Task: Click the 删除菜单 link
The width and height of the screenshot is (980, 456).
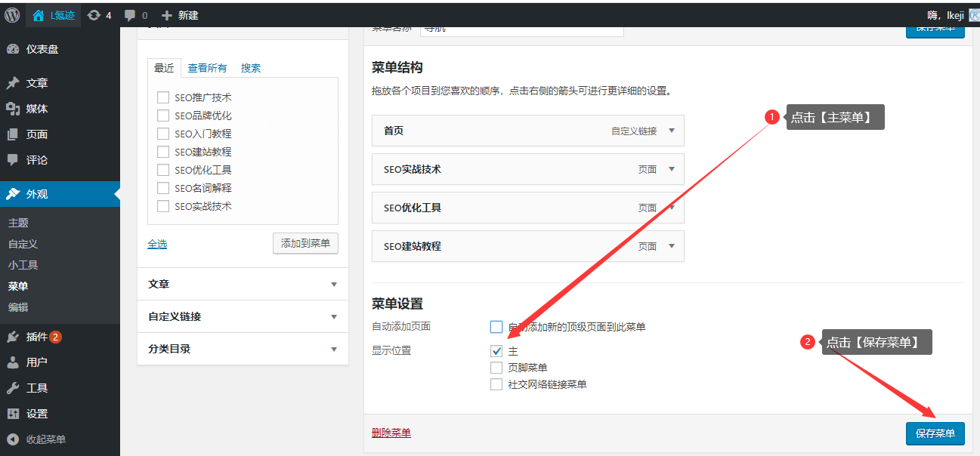Action: (x=391, y=433)
